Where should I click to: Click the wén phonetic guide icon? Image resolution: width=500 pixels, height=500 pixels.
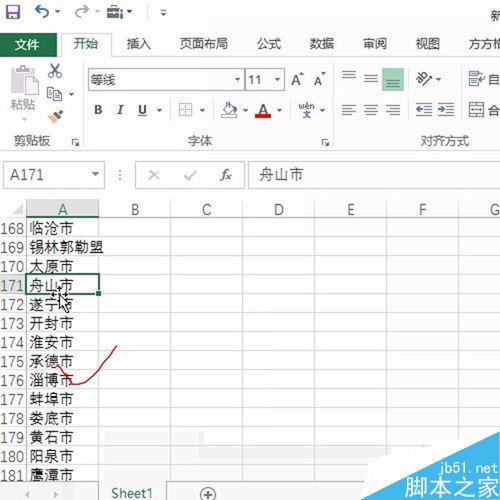[306, 110]
